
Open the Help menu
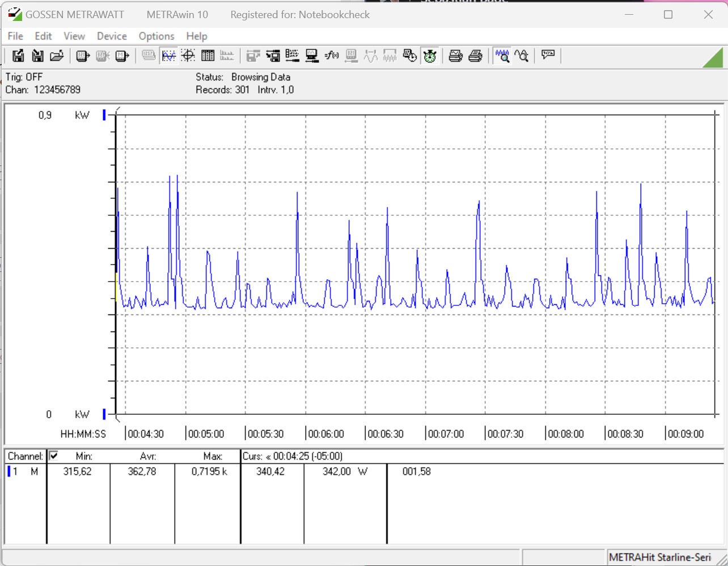pos(197,36)
